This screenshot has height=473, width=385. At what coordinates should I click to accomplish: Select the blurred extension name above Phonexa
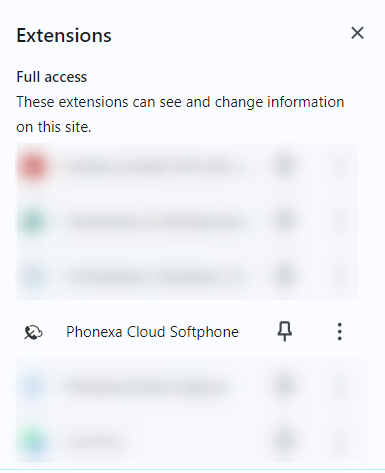click(x=153, y=277)
